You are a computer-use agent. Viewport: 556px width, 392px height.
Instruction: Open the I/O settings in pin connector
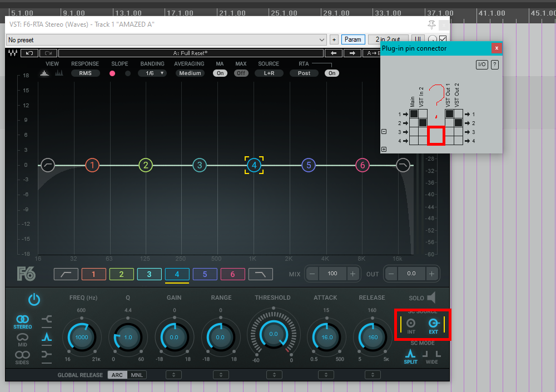click(482, 64)
